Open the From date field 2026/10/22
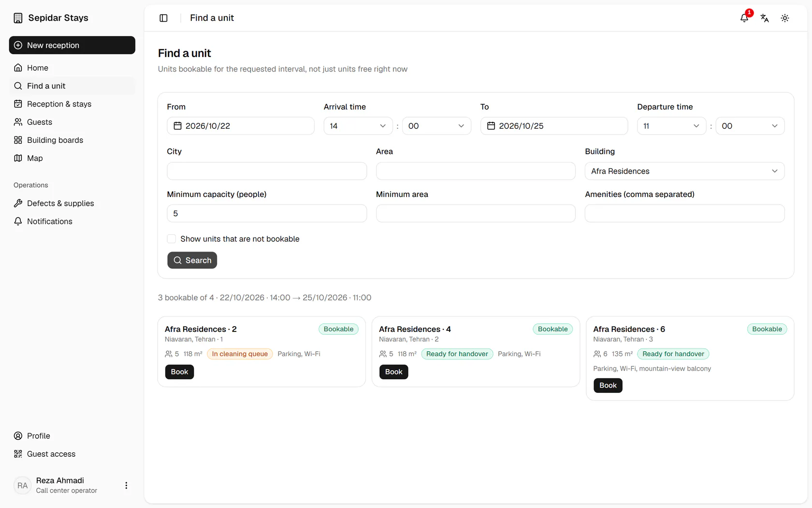Viewport: 812px width, 508px height. tap(241, 126)
